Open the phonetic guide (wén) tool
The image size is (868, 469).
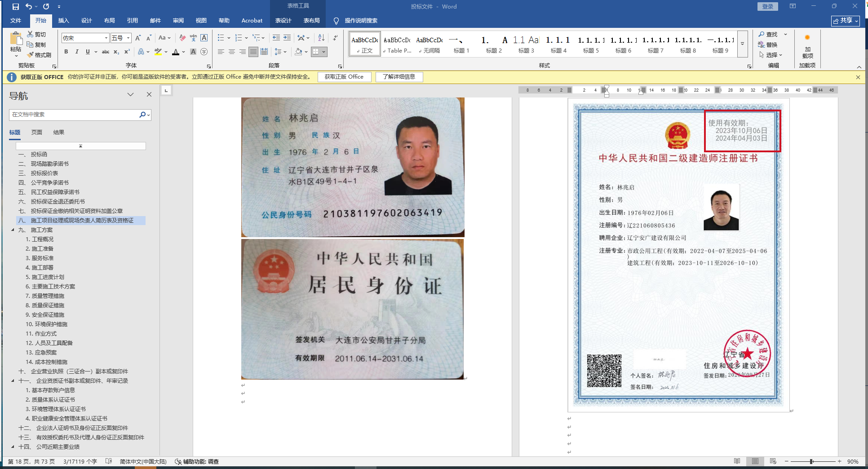pyautogui.click(x=193, y=38)
